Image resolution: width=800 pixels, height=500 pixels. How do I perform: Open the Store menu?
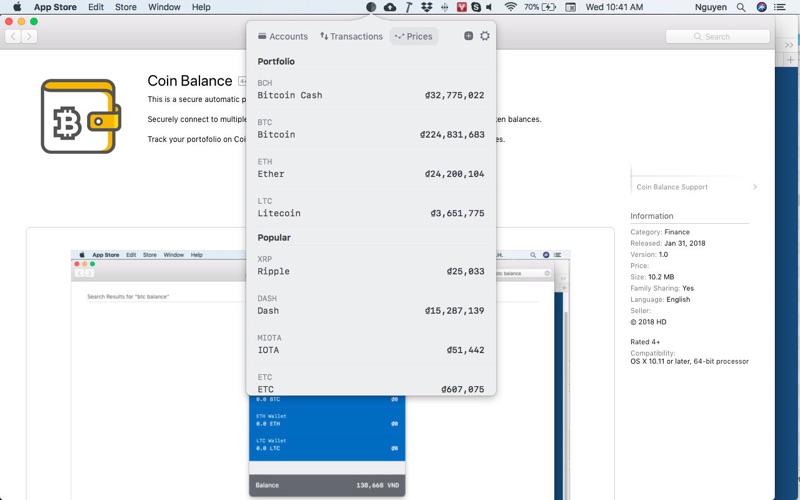[126, 7]
